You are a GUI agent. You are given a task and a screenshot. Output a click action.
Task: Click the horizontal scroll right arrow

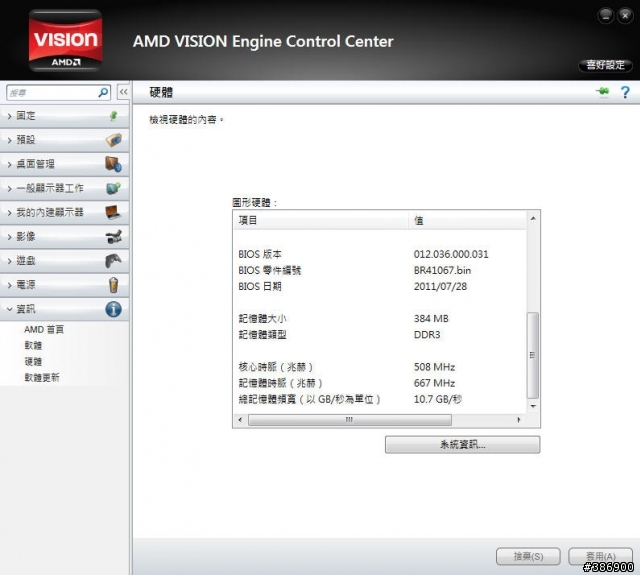click(x=519, y=420)
